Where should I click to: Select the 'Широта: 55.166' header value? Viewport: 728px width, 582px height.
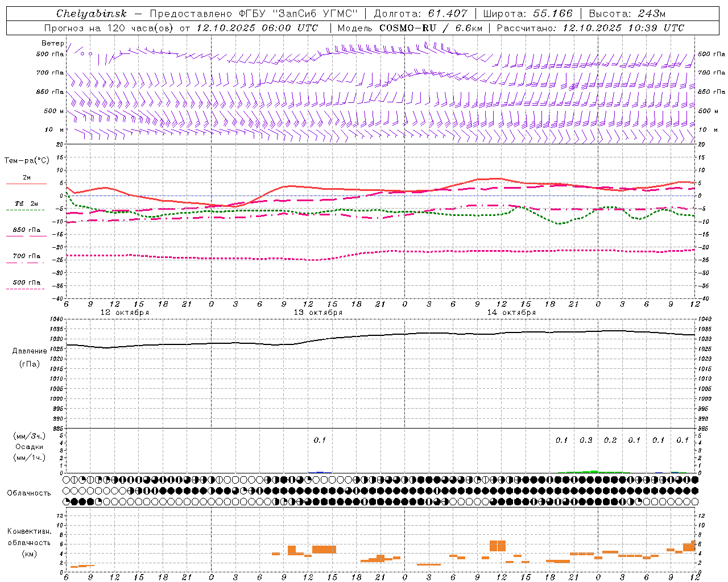point(528,14)
